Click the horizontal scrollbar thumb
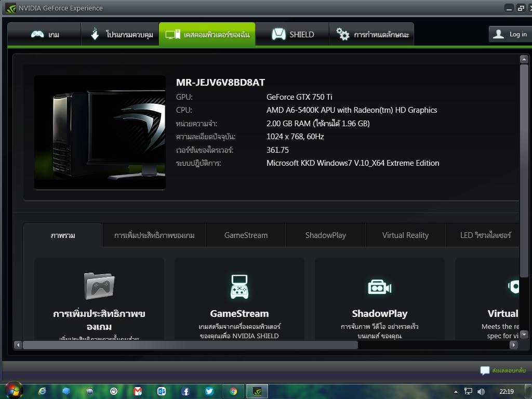 click(x=190, y=345)
